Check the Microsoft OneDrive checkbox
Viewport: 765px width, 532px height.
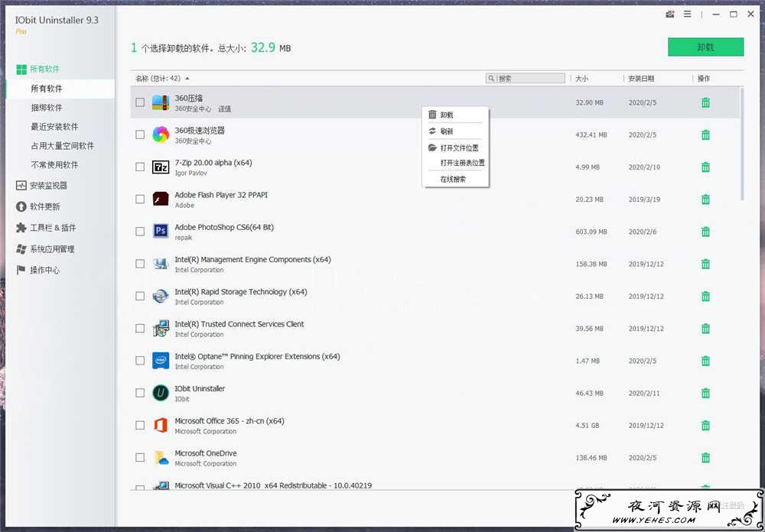coord(140,457)
